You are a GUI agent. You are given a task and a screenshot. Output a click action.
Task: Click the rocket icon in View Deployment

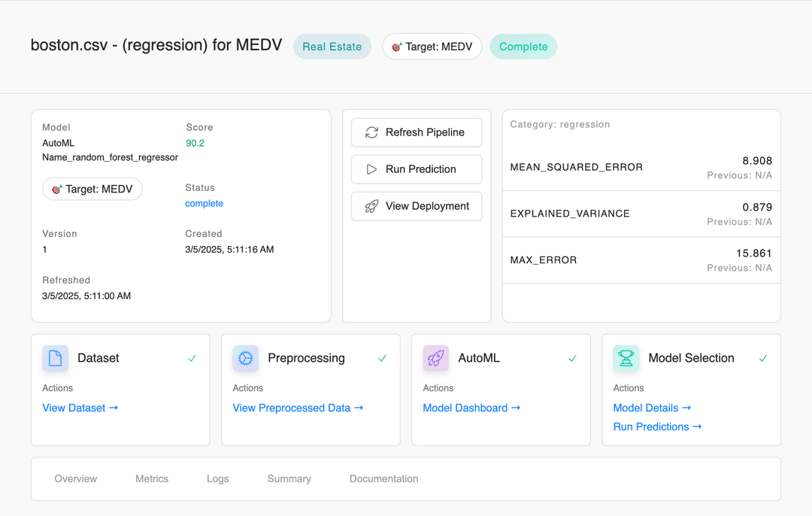(x=371, y=206)
